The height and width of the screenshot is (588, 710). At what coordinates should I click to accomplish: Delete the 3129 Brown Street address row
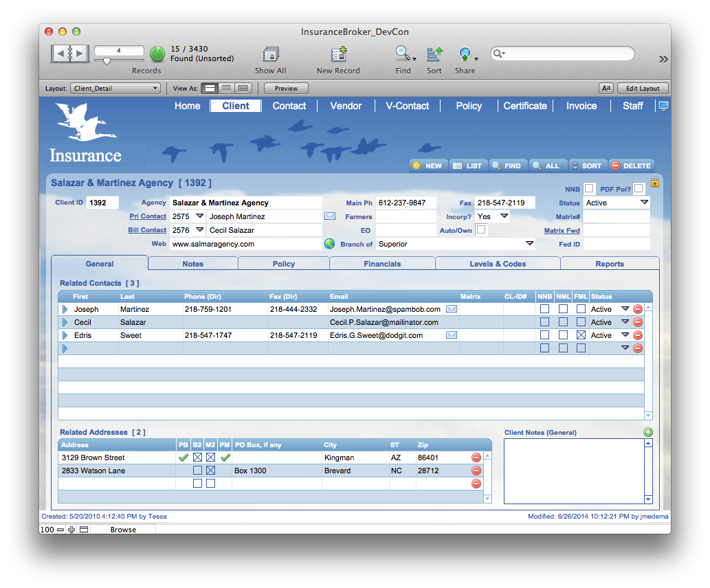coord(476,457)
